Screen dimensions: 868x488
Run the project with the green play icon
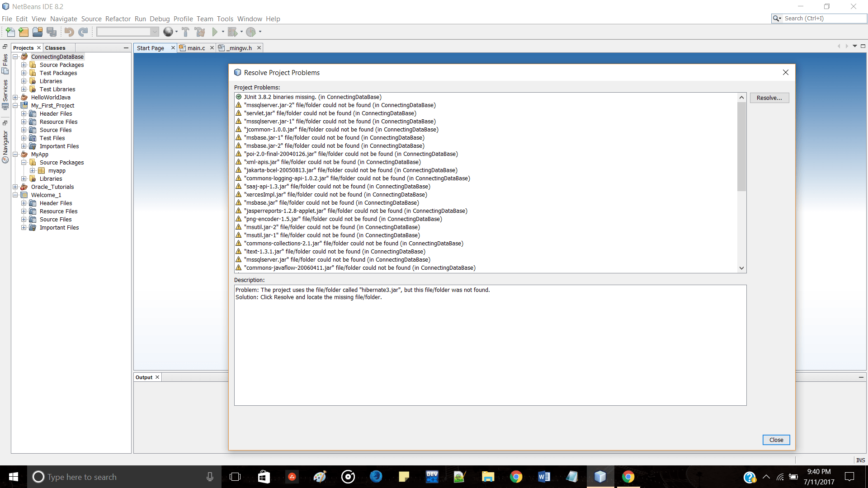click(215, 32)
